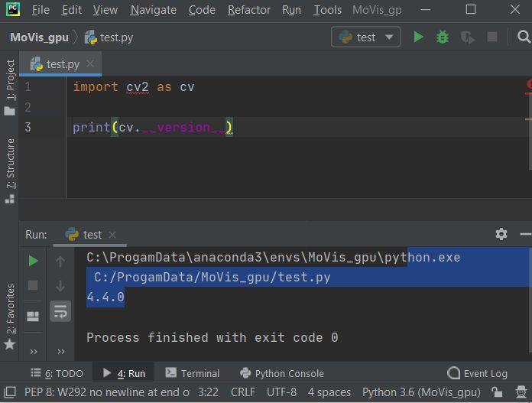Click the PEP 8 W292 warning message

click(x=107, y=392)
